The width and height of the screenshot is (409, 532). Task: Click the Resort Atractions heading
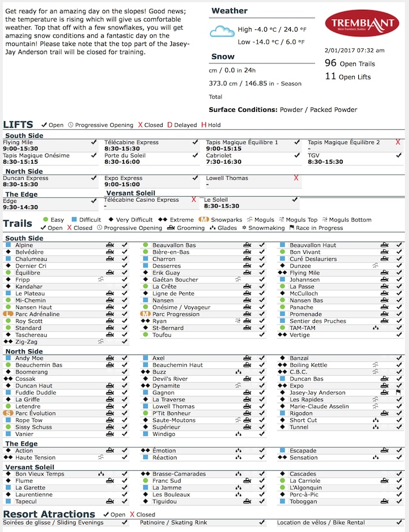click(x=49, y=514)
